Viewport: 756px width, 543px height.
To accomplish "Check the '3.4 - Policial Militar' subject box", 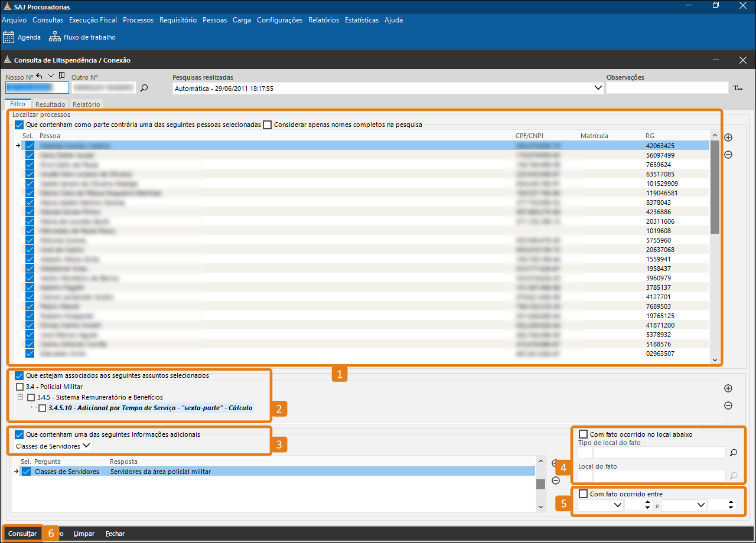I will coord(20,387).
